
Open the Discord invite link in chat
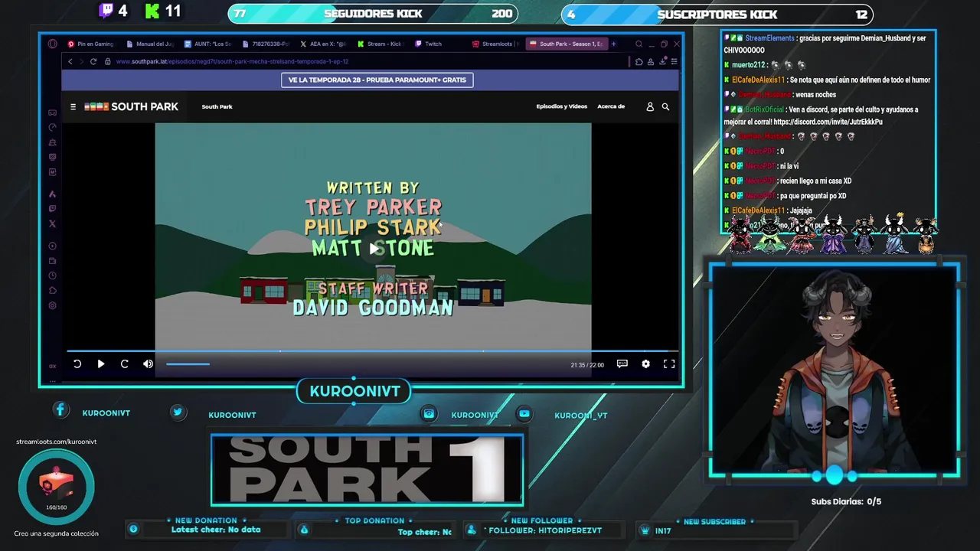[828, 122]
